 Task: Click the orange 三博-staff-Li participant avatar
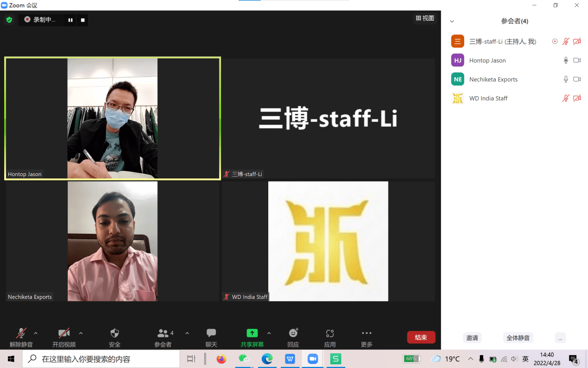coord(458,41)
